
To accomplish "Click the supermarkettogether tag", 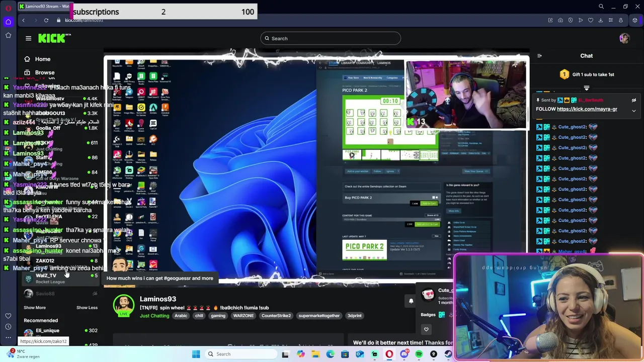I will [x=319, y=316].
